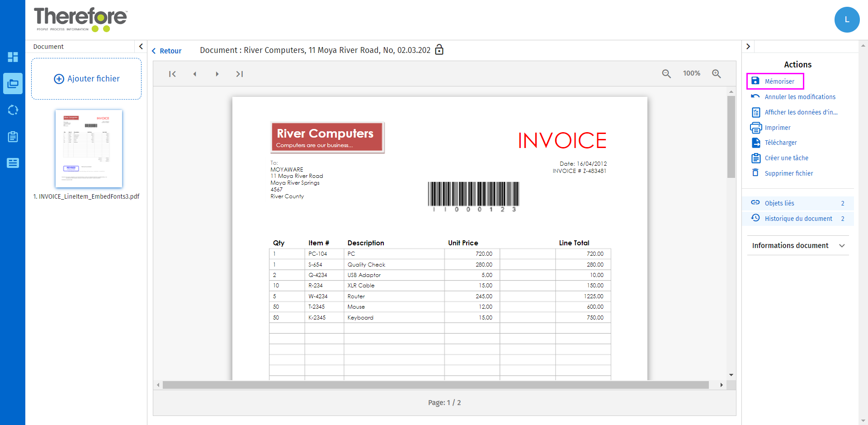Click Ajouter fichier to add file
868x425 pixels.
coord(86,79)
